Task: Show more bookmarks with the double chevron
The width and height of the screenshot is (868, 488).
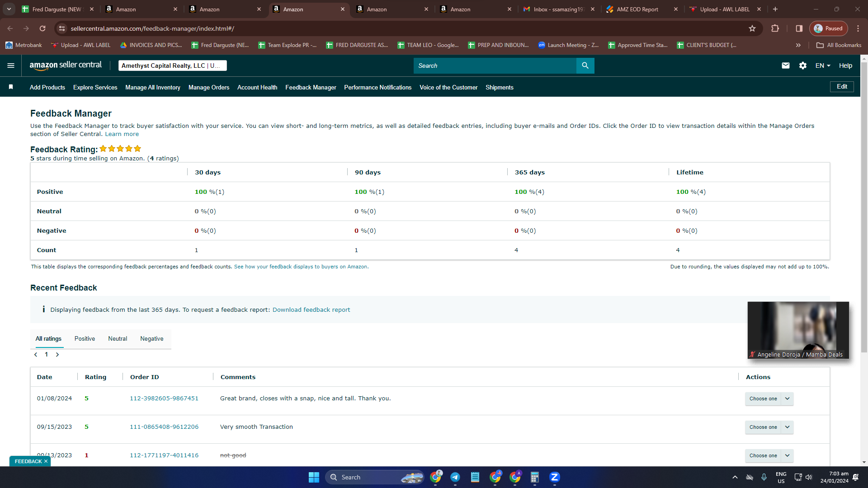Action: pyautogui.click(x=798, y=45)
